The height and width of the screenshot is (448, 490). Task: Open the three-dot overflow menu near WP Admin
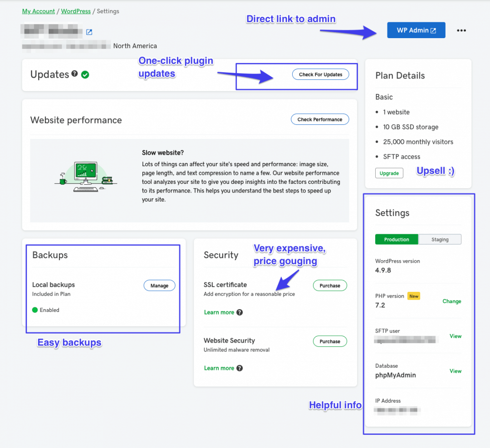(x=461, y=30)
